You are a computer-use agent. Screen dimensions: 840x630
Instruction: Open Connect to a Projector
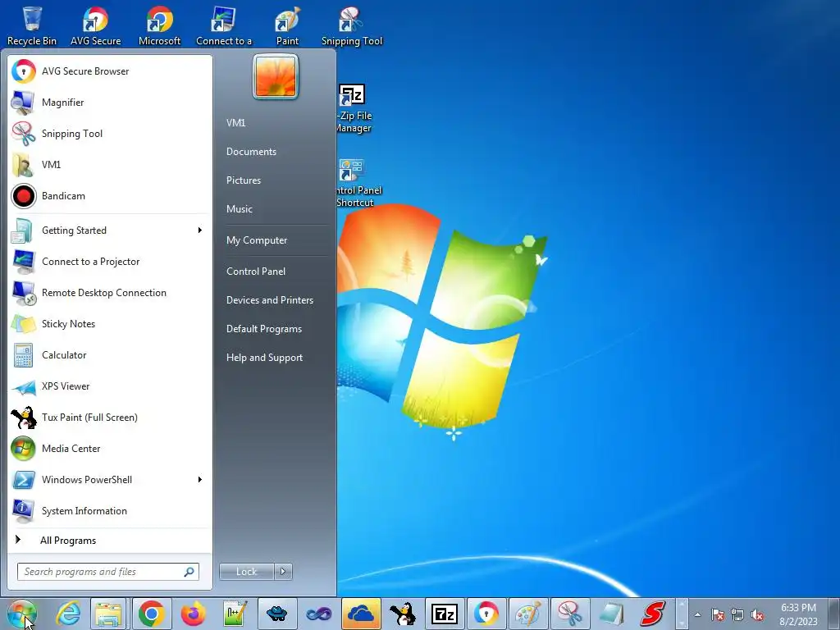[110, 262]
